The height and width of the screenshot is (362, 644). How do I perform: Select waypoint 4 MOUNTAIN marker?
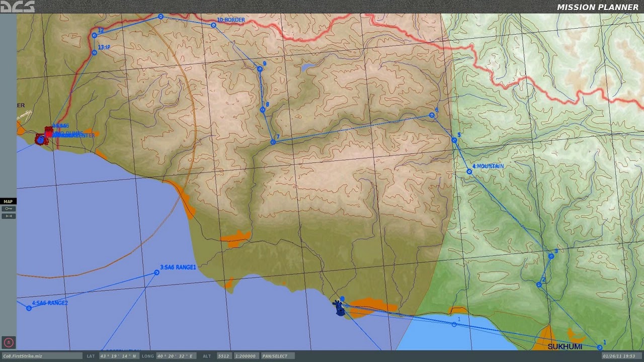pyautogui.click(x=469, y=171)
